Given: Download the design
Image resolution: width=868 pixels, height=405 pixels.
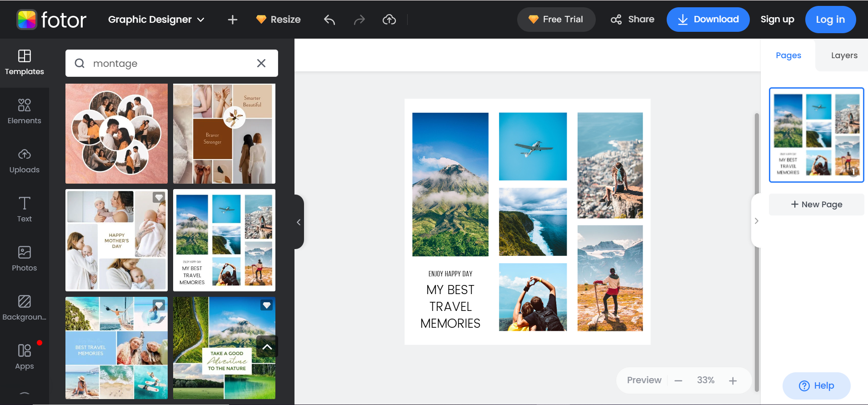Looking at the screenshot, I should tap(708, 20).
